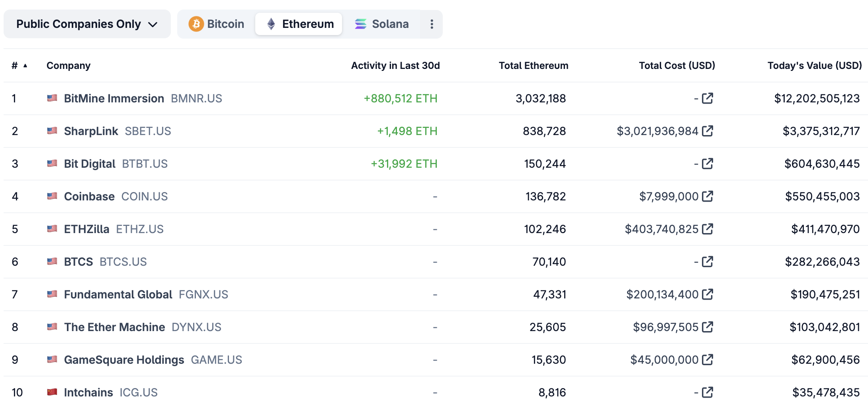This screenshot has height=404, width=868.
Task: Toggle the Bitcoin asset filter
Action: (216, 24)
